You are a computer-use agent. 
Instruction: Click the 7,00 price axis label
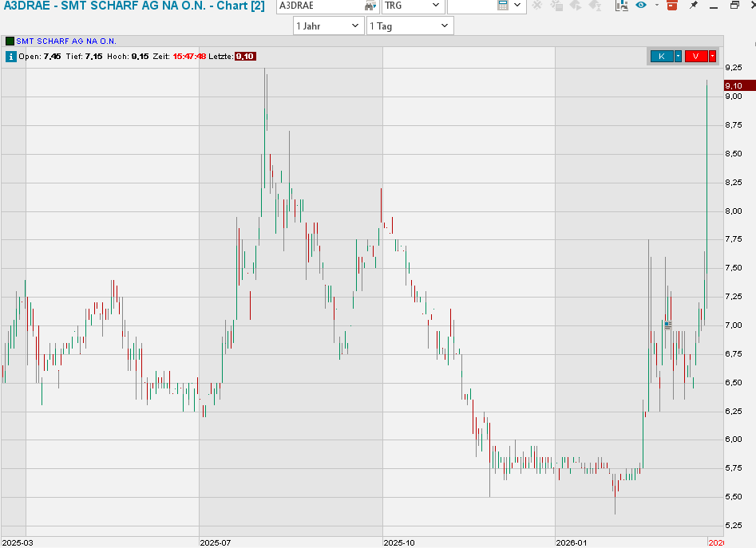[x=734, y=325]
